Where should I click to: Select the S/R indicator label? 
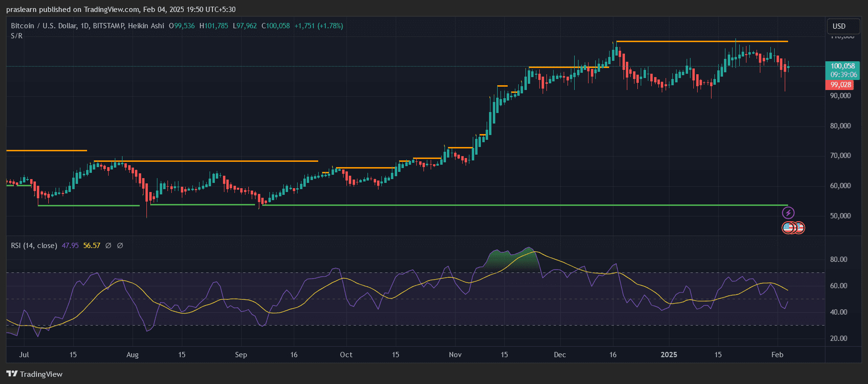click(x=17, y=36)
